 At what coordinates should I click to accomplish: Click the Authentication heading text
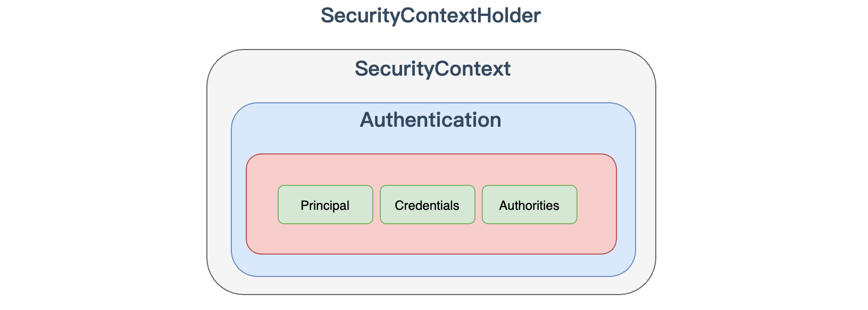(430, 120)
